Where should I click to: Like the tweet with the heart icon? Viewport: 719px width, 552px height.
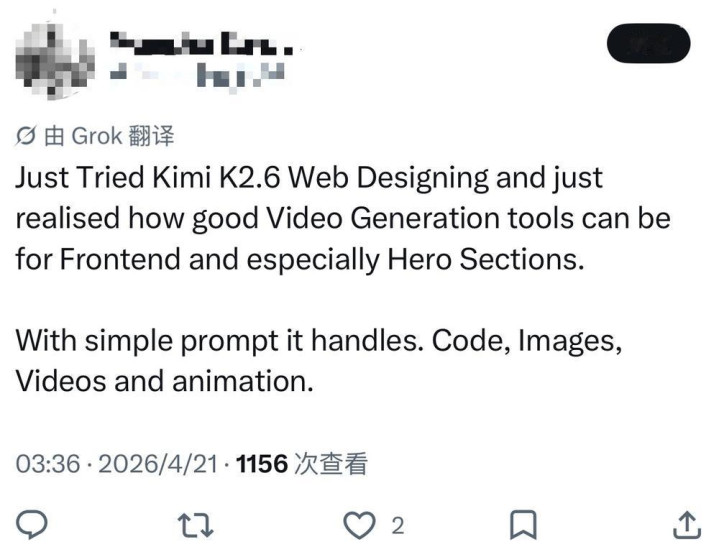pos(360,525)
